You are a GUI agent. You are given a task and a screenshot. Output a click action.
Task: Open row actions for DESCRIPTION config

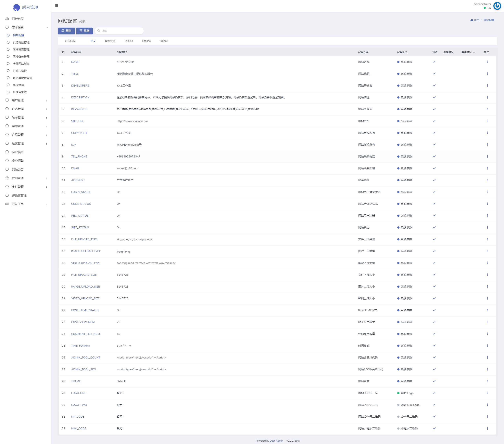487,98
